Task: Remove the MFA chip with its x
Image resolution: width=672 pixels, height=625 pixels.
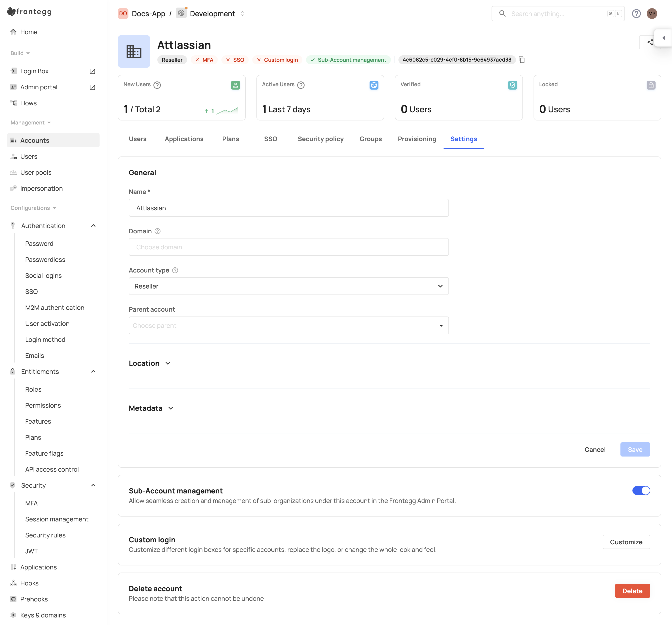Action: [197, 60]
